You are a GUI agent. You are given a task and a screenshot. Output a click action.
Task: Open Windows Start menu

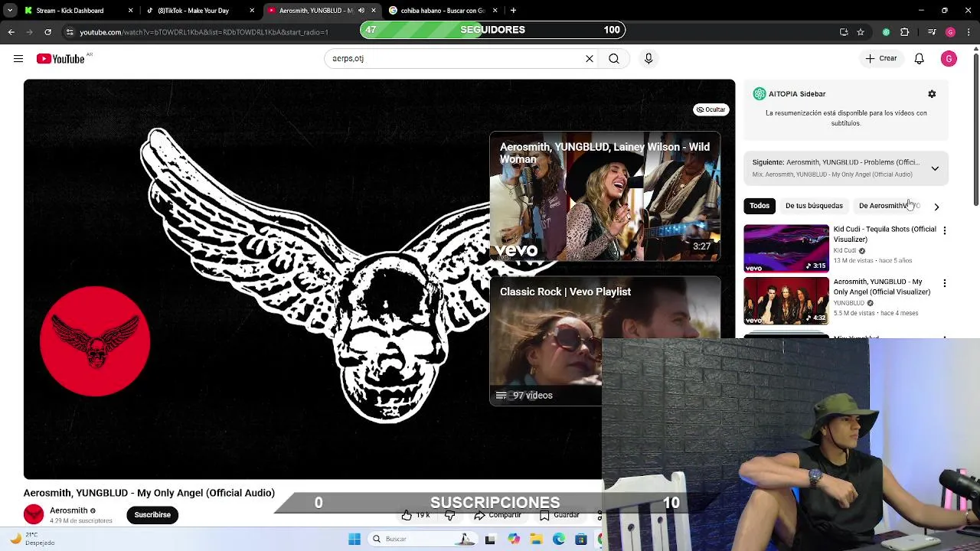pyautogui.click(x=354, y=539)
